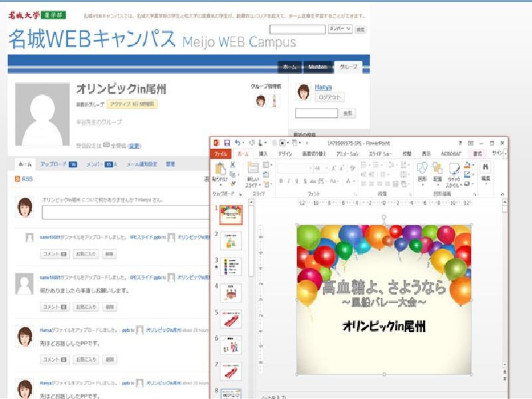532x399 pixels.
Task: Click the PowerPoint Help question mark
Action: tap(460, 143)
